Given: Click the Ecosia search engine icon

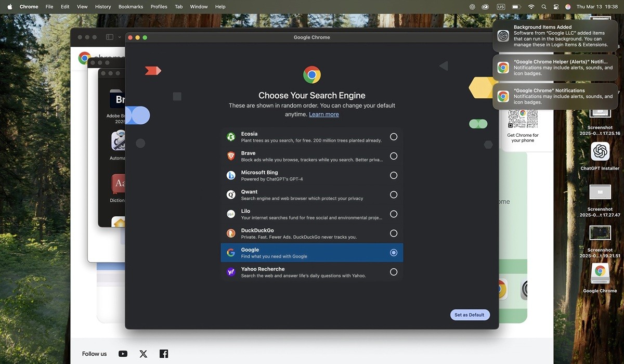Looking at the screenshot, I should pyautogui.click(x=231, y=137).
